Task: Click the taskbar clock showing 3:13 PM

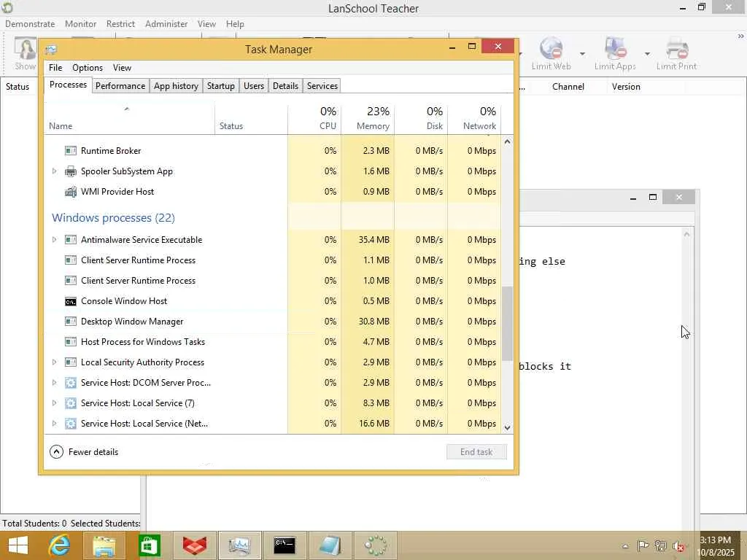Action: 716,546
